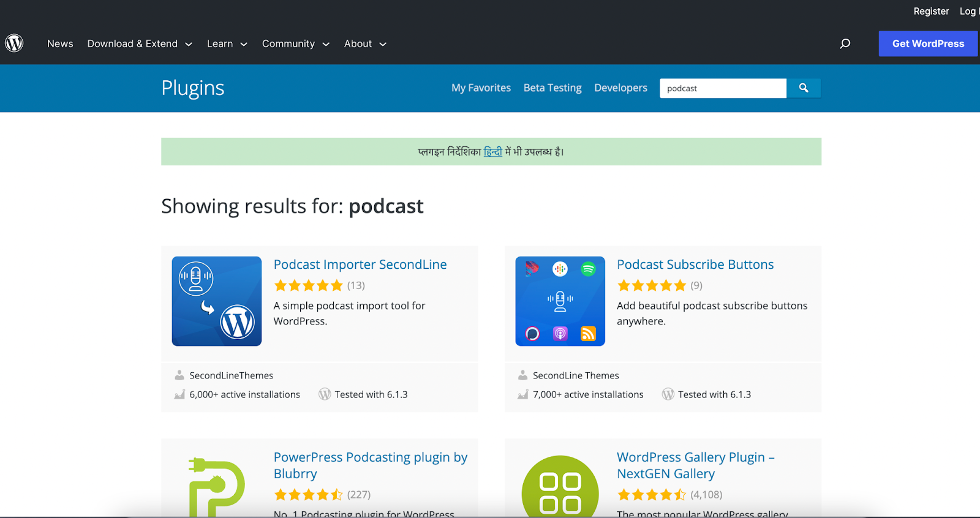
Task: Click star rating of PowerPress Podcasting plugin
Action: 308,495
